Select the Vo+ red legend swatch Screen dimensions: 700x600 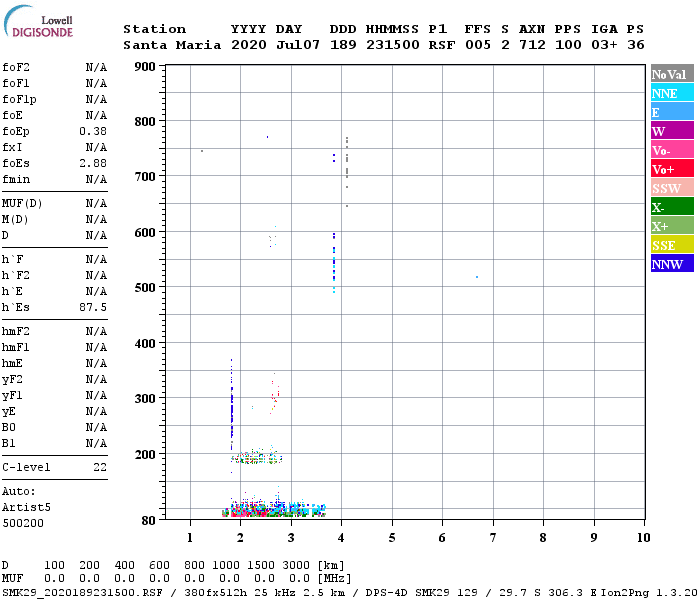click(672, 169)
